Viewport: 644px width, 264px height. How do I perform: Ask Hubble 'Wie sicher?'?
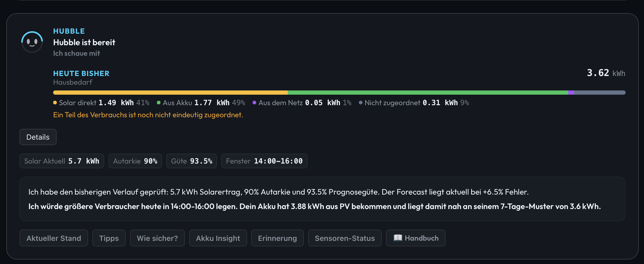(157, 238)
